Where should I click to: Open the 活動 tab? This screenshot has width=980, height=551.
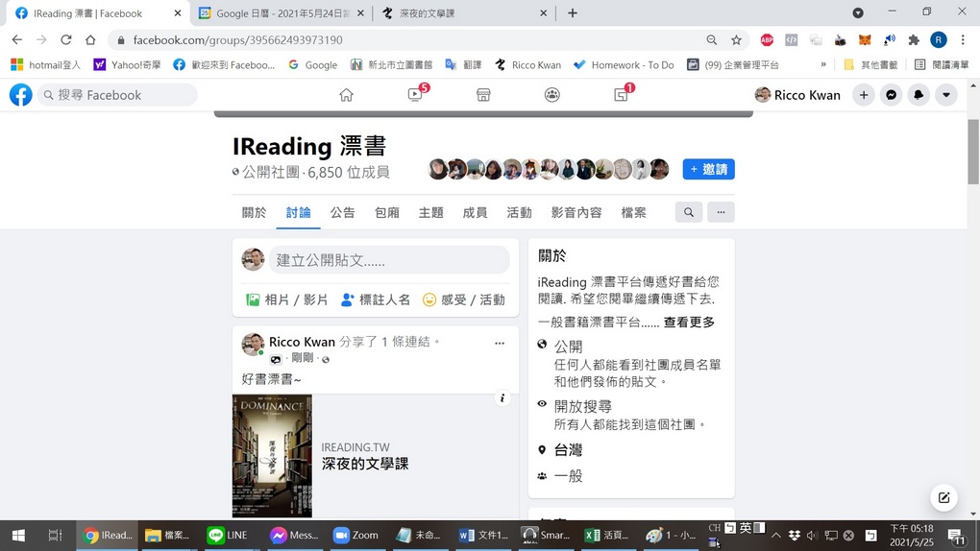click(x=520, y=212)
